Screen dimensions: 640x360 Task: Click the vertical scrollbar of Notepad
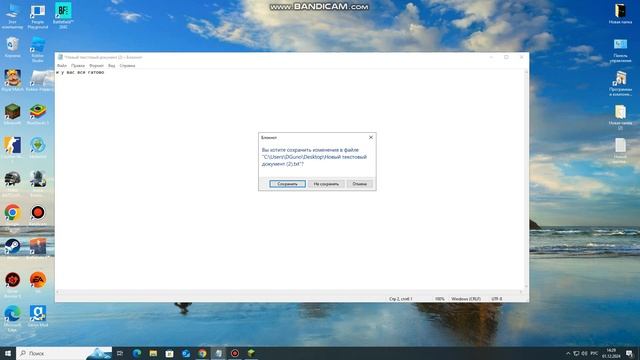click(x=526, y=180)
